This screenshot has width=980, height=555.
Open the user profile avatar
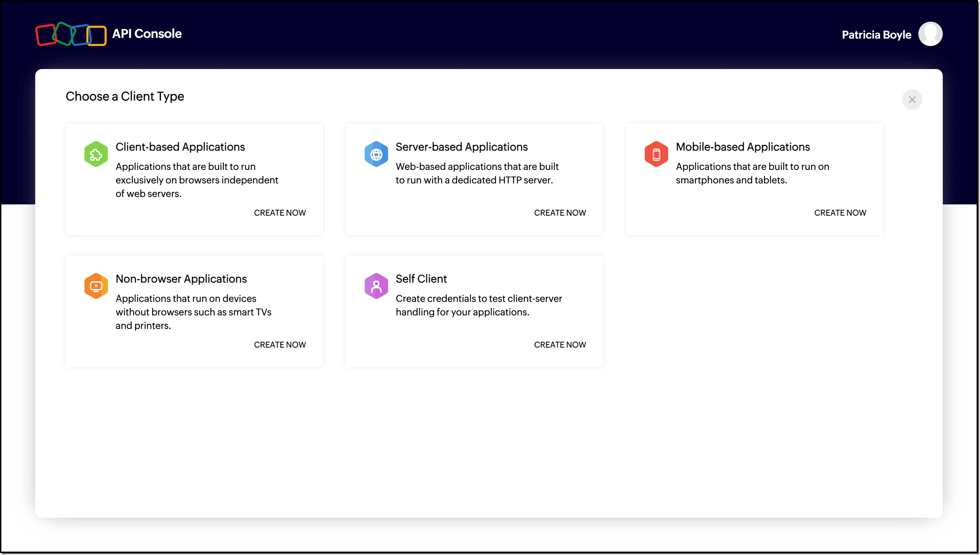click(x=930, y=34)
